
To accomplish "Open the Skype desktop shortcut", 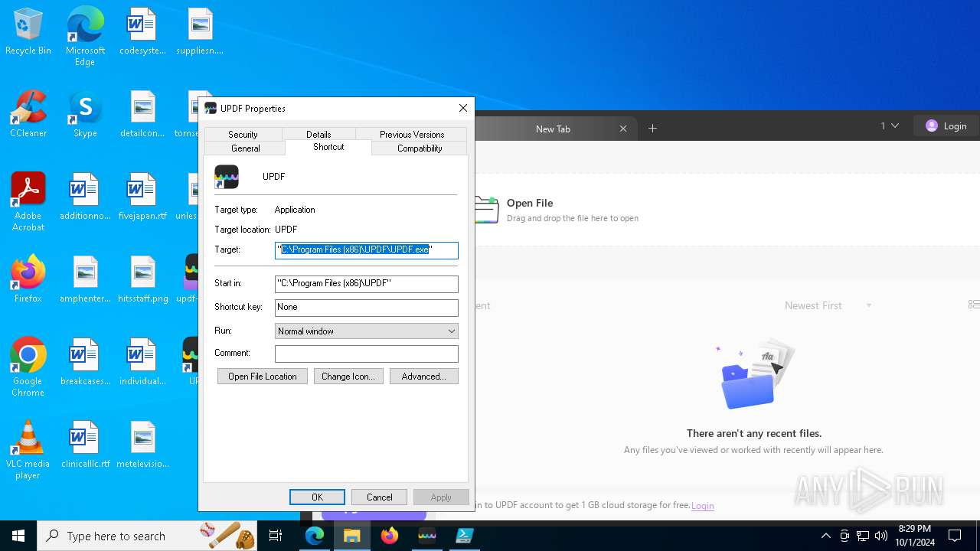I will click(x=85, y=115).
